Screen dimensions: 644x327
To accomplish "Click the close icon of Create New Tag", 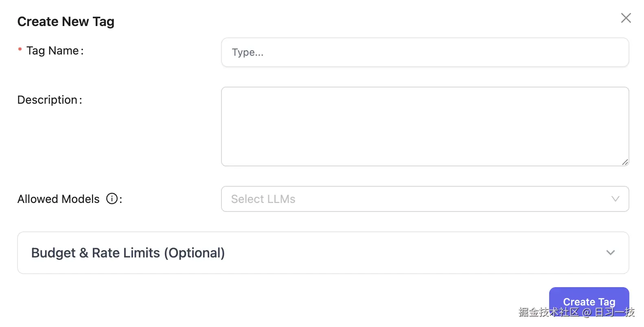I will point(626,18).
